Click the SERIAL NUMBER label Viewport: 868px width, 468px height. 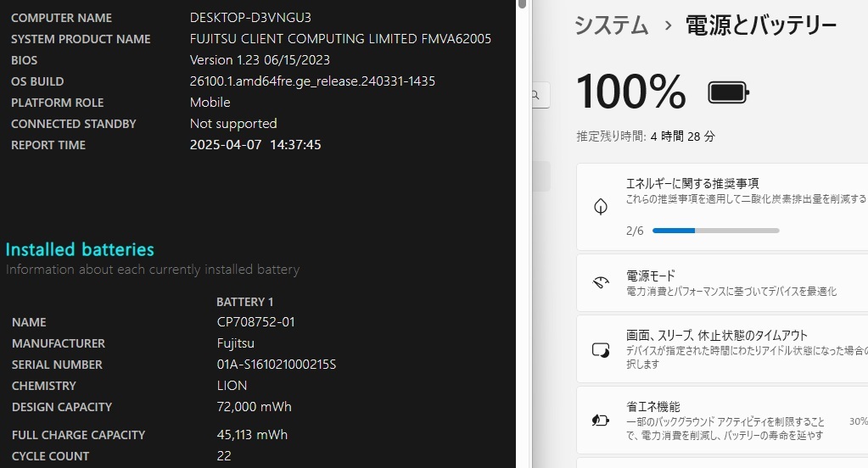(x=57, y=365)
